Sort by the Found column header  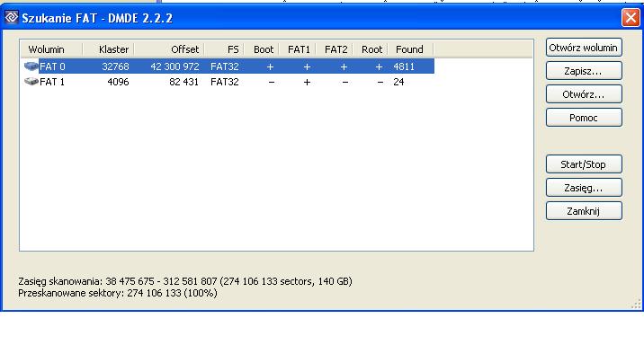pos(411,49)
